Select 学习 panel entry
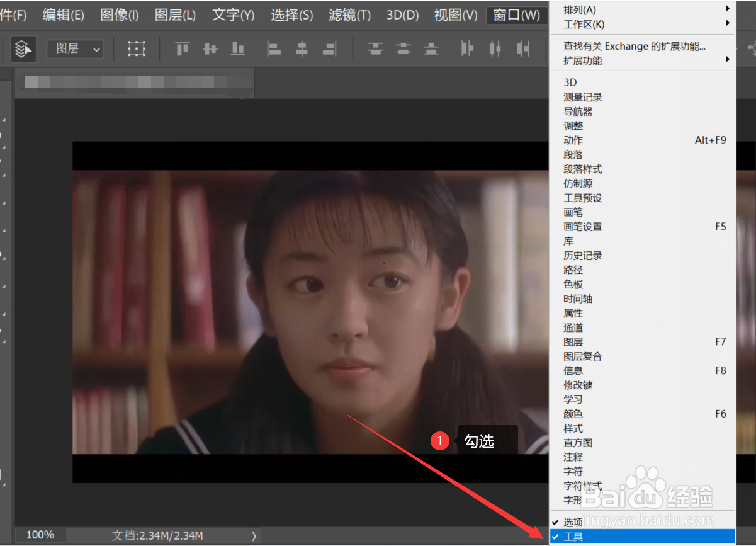 click(x=642, y=399)
